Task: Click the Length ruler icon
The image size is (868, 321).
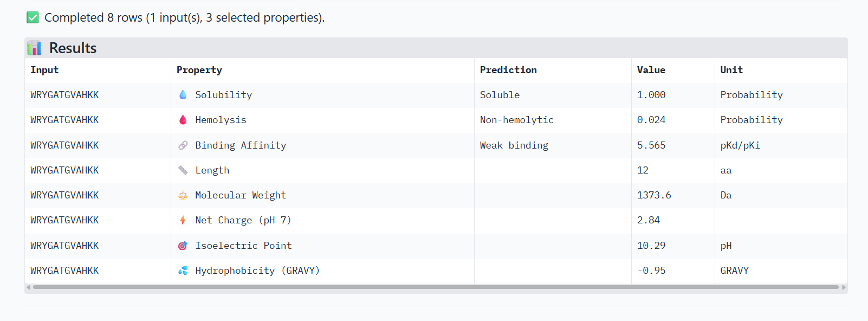Action: coord(183,170)
